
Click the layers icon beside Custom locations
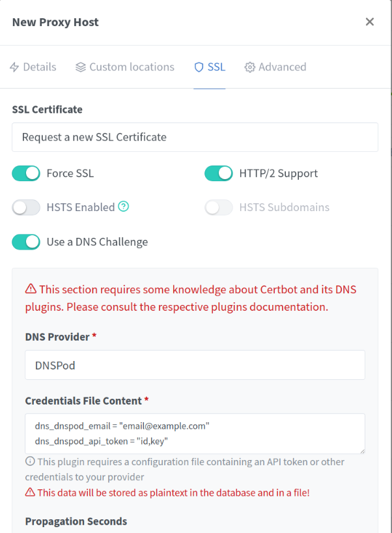point(81,67)
